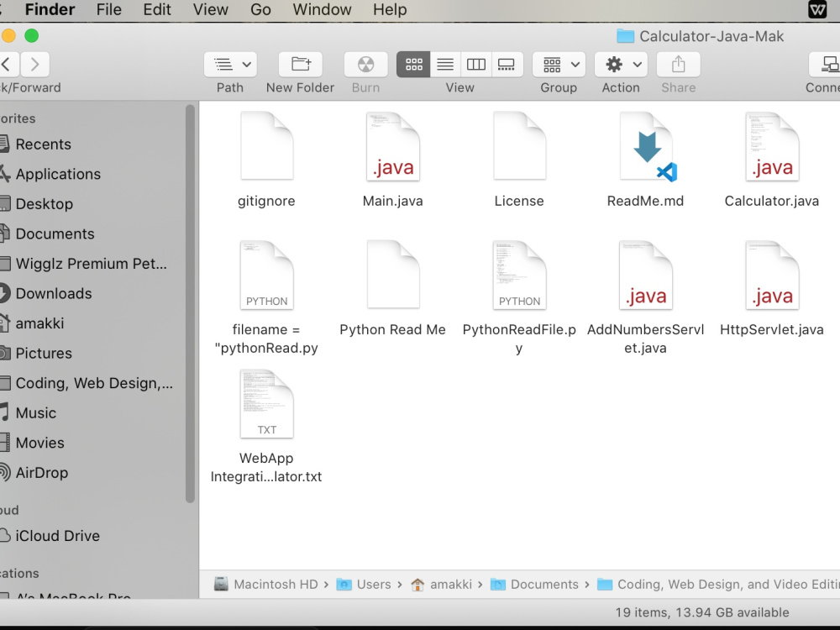Switch to column view
Image resolution: width=840 pixels, height=630 pixels.
click(x=476, y=65)
